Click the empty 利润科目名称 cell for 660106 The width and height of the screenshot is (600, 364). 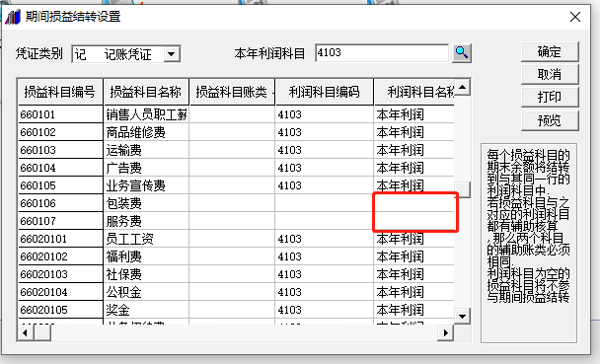coord(414,203)
